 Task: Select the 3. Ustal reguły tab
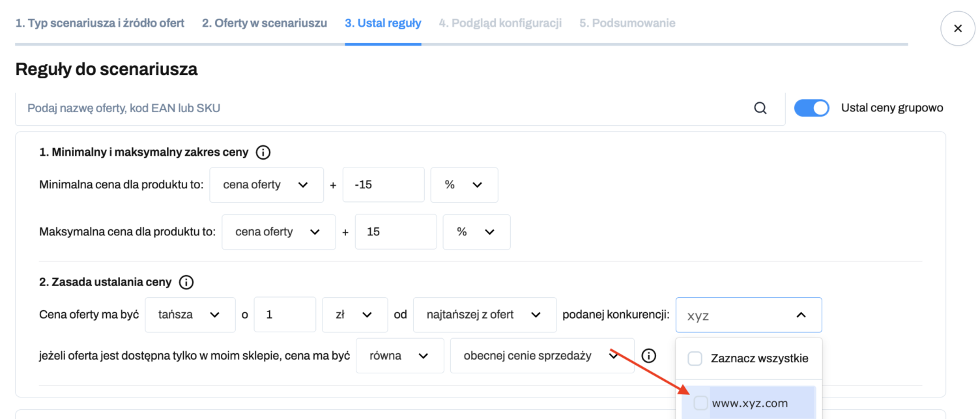click(x=383, y=23)
